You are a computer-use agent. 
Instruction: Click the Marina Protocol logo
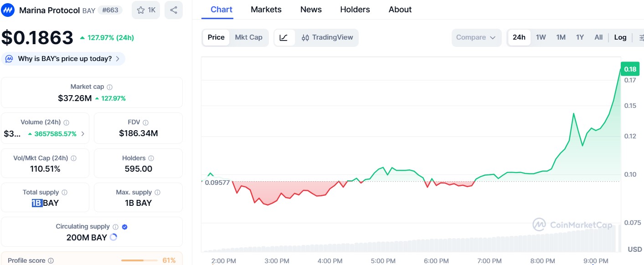tap(8, 9)
